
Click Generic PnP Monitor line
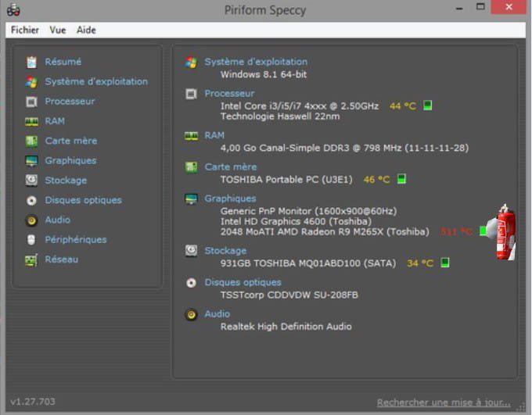(308, 211)
